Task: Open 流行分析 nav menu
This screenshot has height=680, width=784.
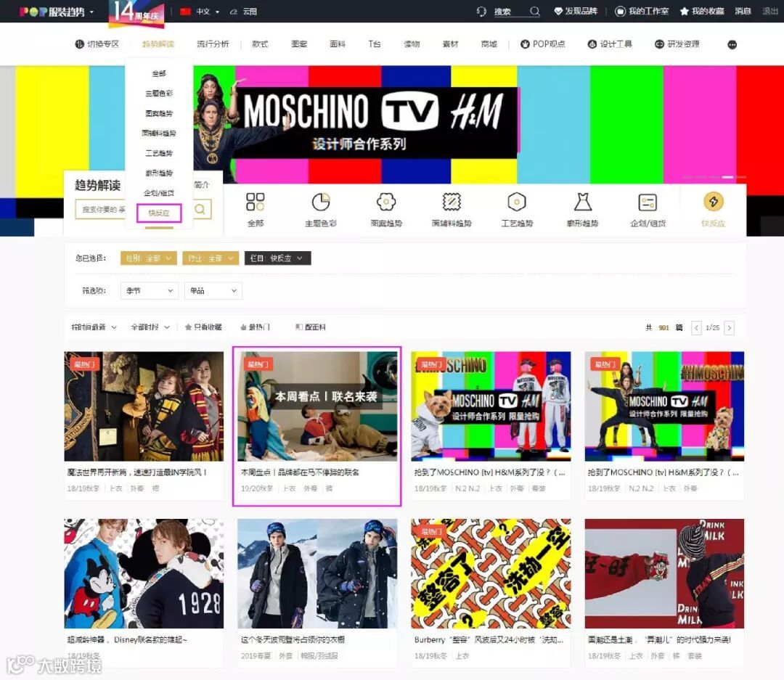Action: click(x=213, y=44)
